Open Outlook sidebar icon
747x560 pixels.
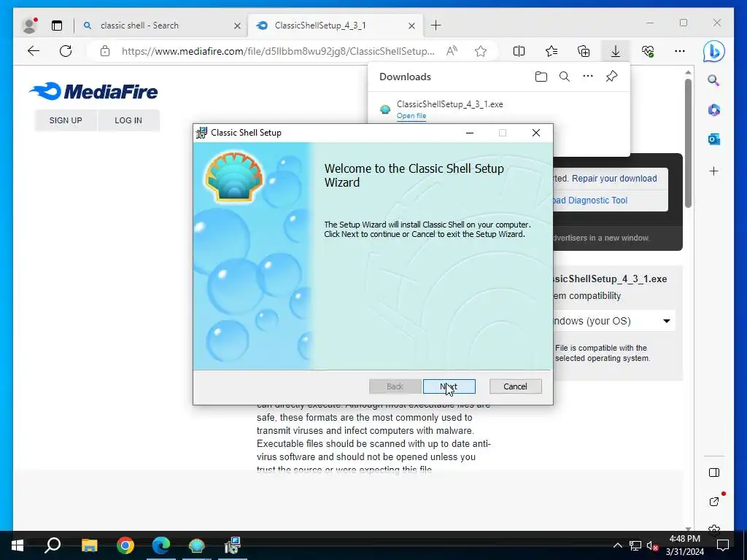click(x=713, y=139)
